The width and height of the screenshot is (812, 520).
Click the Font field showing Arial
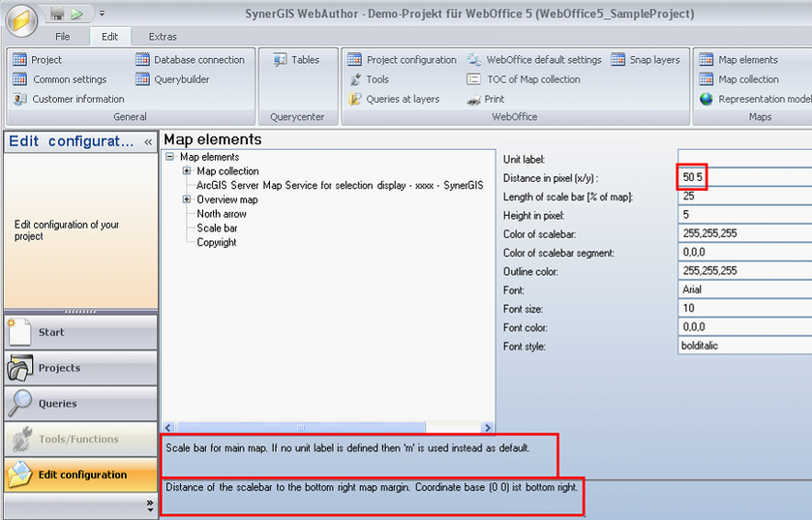coord(744,290)
